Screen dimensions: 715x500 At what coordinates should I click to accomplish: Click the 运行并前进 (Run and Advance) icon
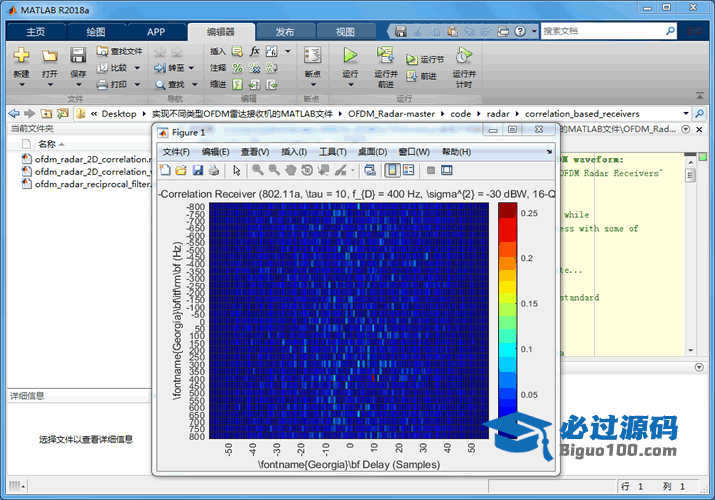click(385, 55)
